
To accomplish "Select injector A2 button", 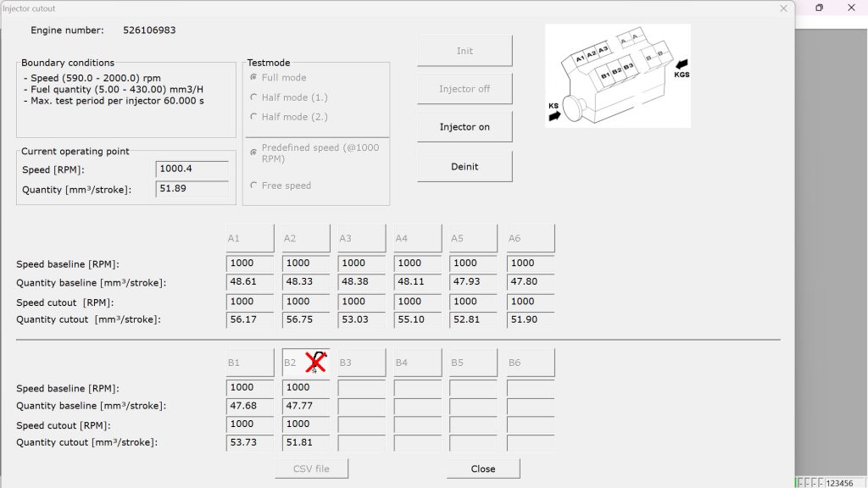I will 305,238.
